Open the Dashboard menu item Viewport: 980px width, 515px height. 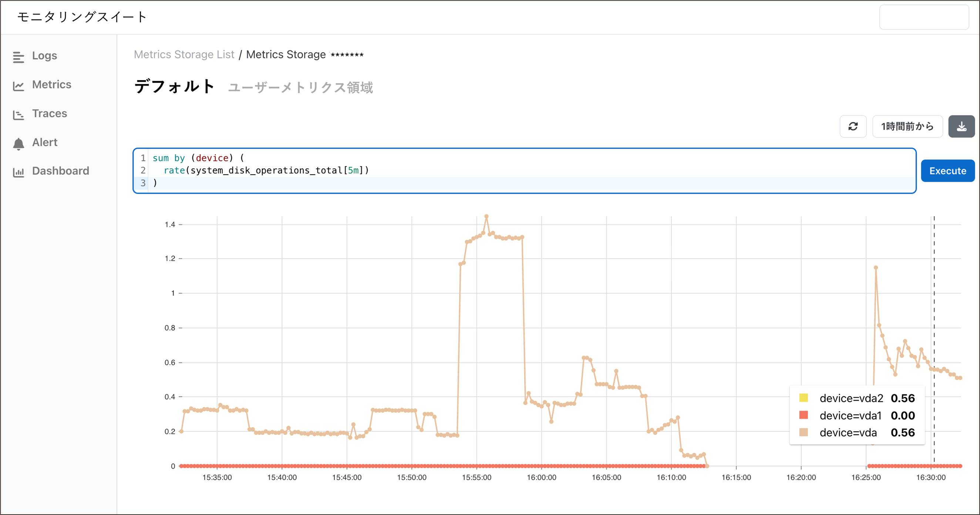click(x=61, y=171)
